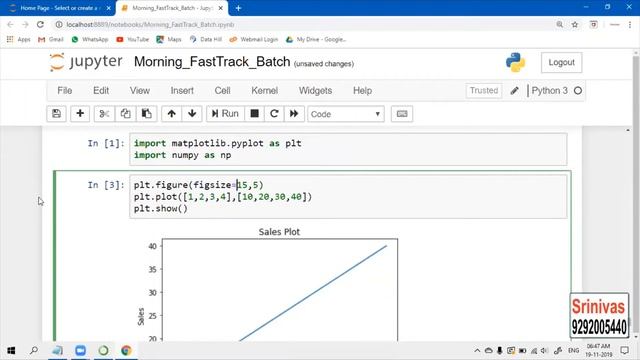
Task: Open the command palette keyboard icon
Action: (402, 114)
